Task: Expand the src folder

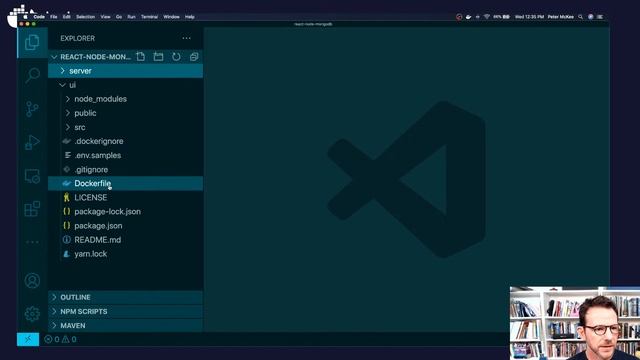Action: [x=125, y=127]
